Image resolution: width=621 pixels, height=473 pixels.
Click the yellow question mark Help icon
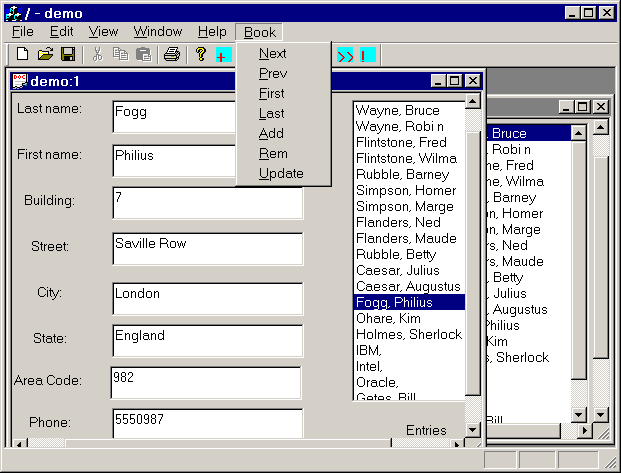click(201, 54)
